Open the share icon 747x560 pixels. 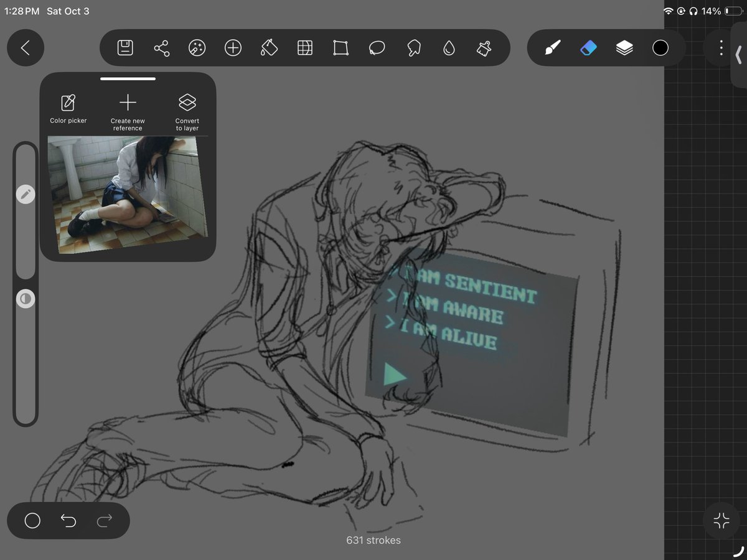tap(161, 48)
